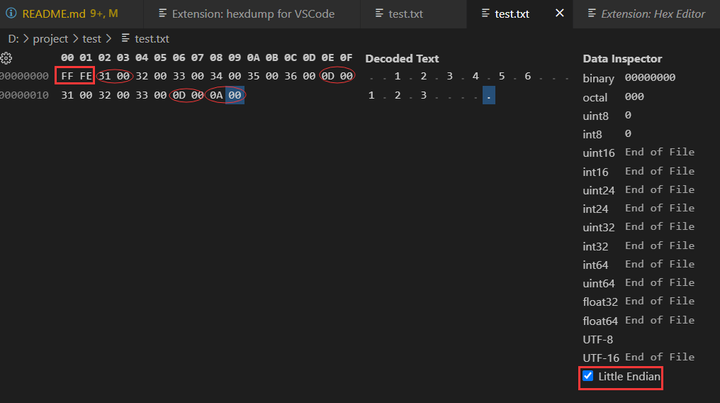Toggle the Little Endian checkbox

[588, 376]
